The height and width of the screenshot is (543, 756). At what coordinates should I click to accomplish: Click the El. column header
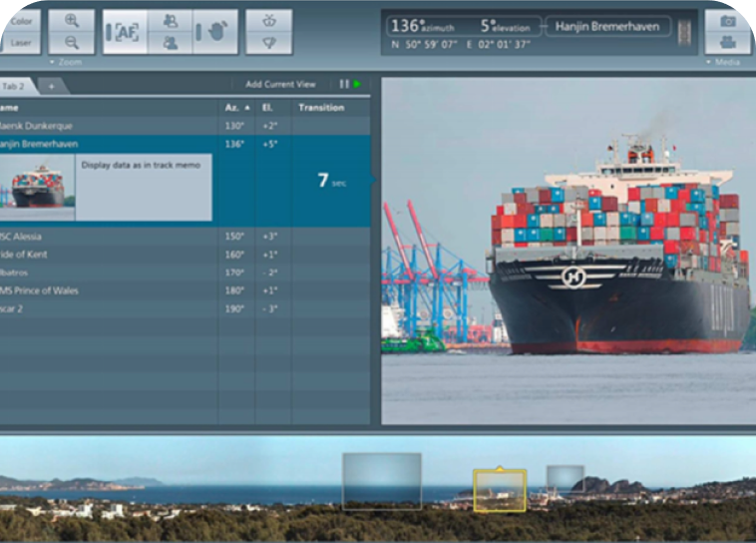(x=267, y=108)
